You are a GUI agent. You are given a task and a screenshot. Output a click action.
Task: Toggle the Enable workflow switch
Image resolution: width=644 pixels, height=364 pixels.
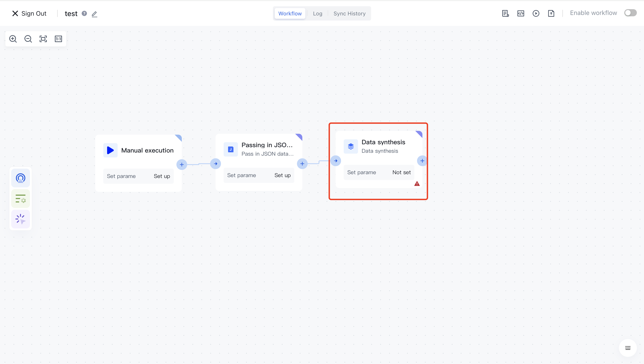pos(630,13)
